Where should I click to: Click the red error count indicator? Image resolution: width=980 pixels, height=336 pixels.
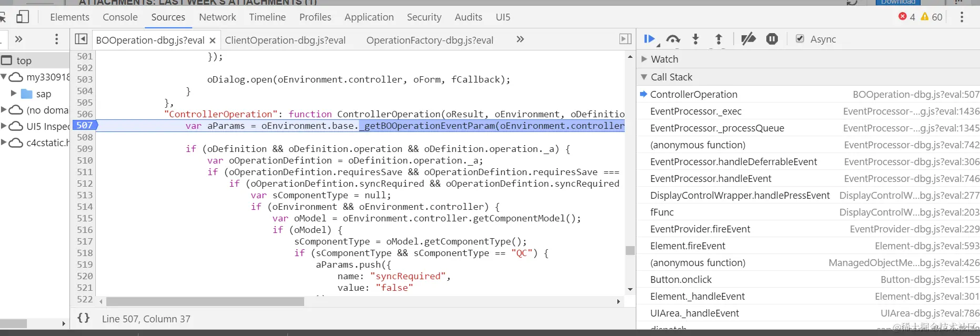point(907,17)
